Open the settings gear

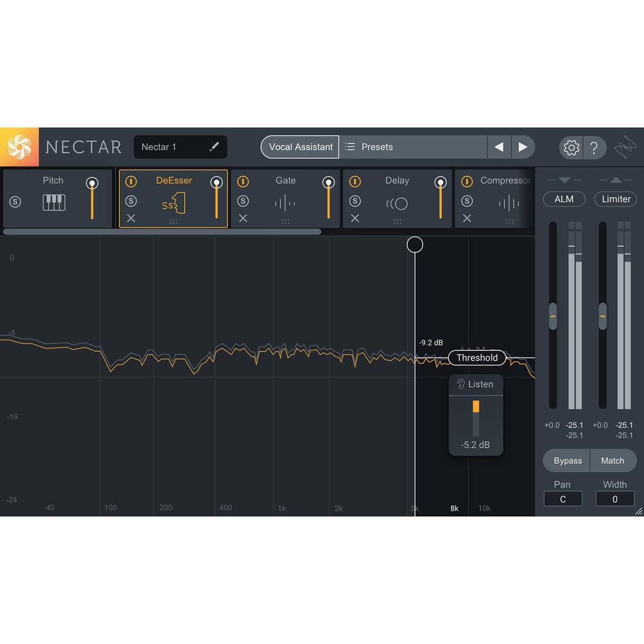[x=570, y=147]
